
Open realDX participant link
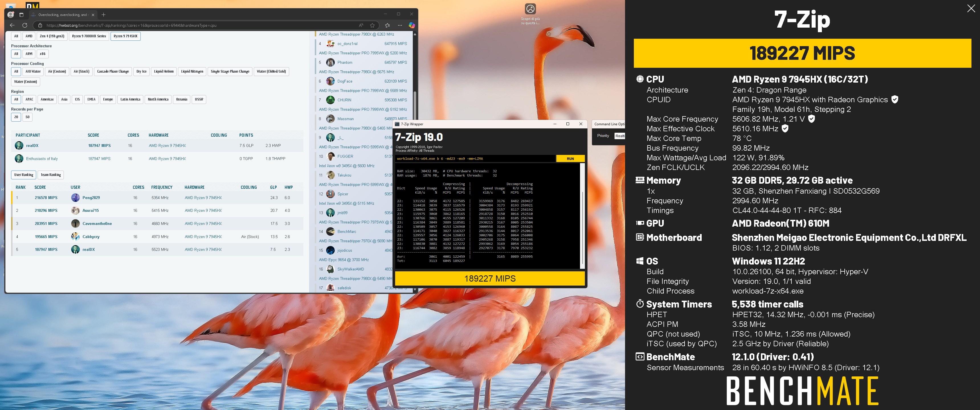tap(32, 146)
